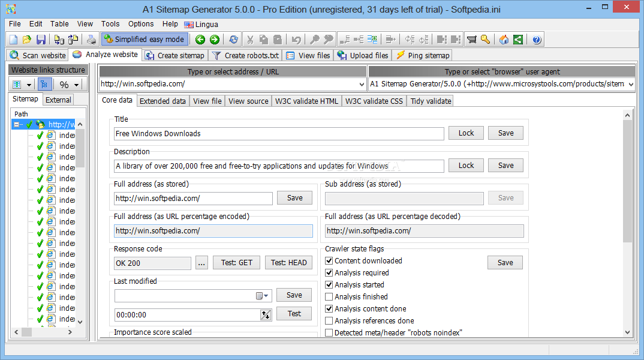Image resolution: width=644 pixels, height=360 pixels.
Task: Open the View source tab
Action: pyautogui.click(x=248, y=101)
